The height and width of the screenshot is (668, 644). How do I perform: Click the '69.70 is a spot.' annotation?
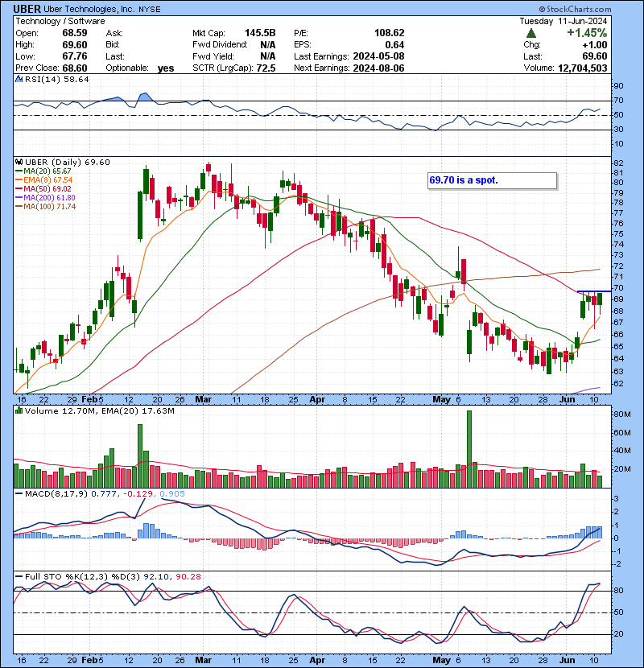493,180
